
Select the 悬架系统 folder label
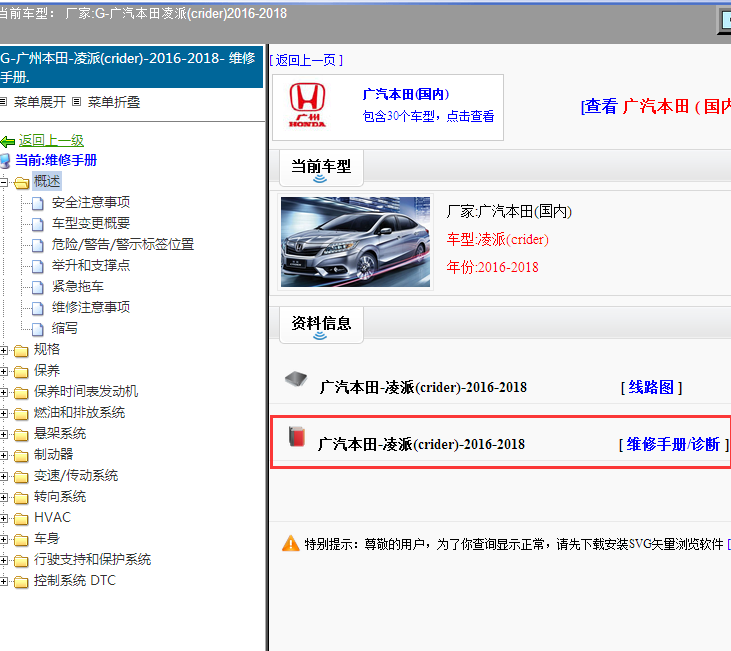coord(60,434)
